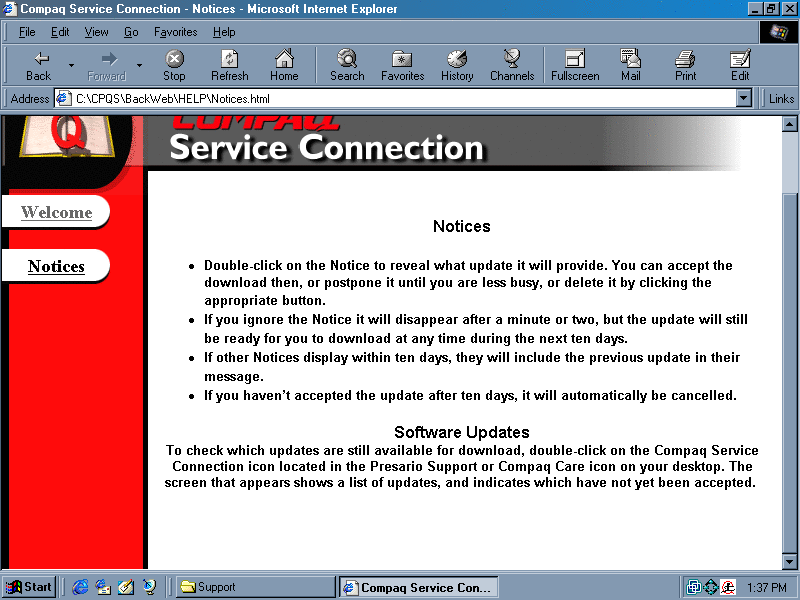The width and height of the screenshot is (800, 600).
Task: Switch to Fullscreen view
Action: (x=575, y=65)
